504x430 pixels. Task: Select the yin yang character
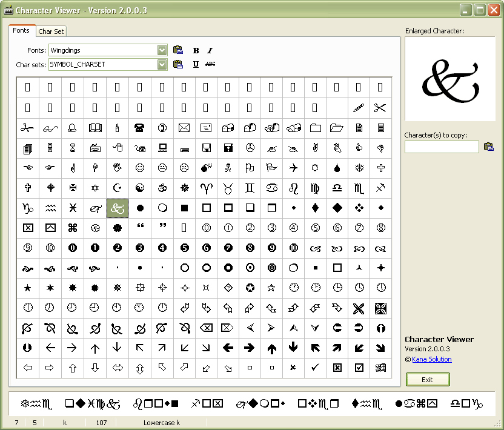click(x=140, y=188)
